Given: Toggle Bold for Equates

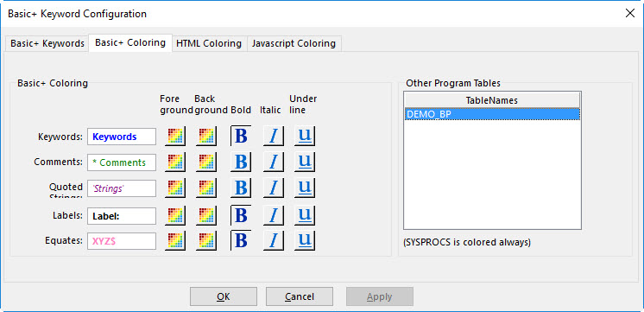Looking at the screenshot, I should pos(241,240).
